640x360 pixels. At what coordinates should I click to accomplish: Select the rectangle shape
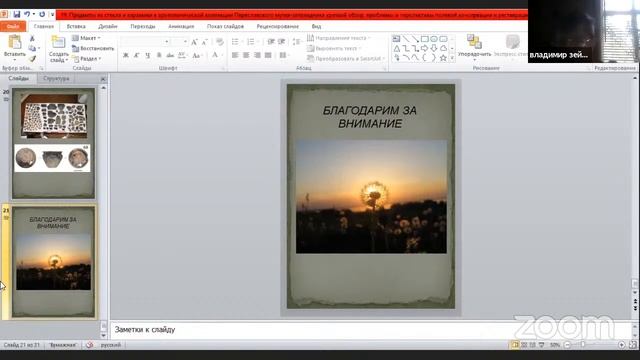[425, 39]
